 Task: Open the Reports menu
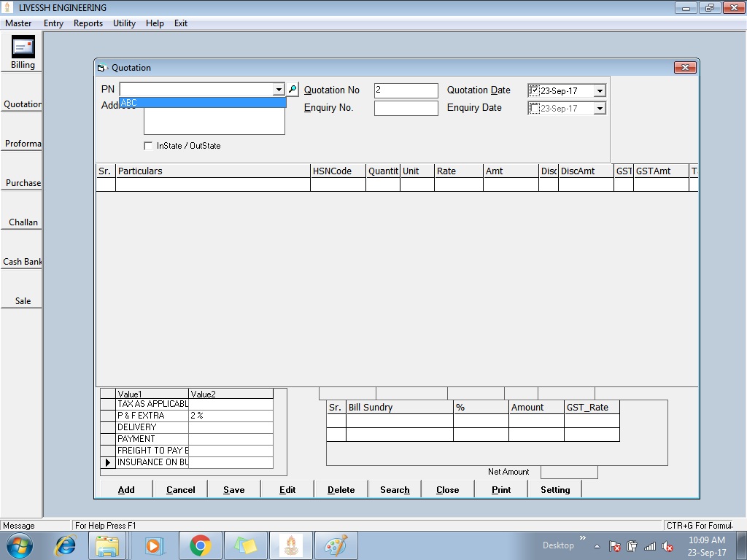pos(88,23)
